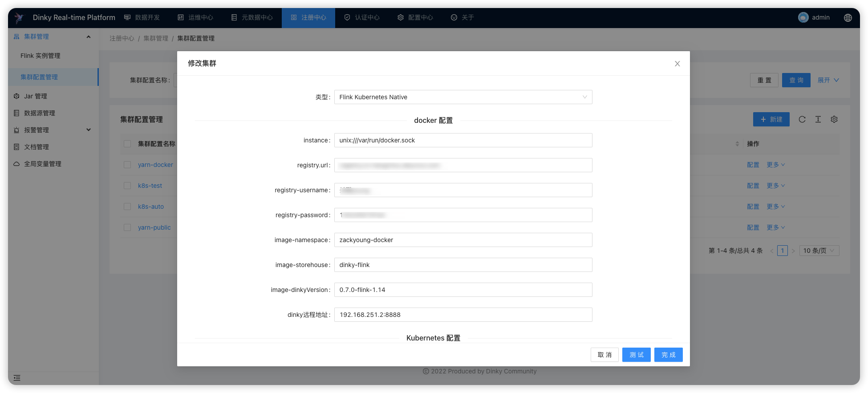Expand the 报警管理 sidebar group
This screenshot has height=393, width=868.
(53, 130)
